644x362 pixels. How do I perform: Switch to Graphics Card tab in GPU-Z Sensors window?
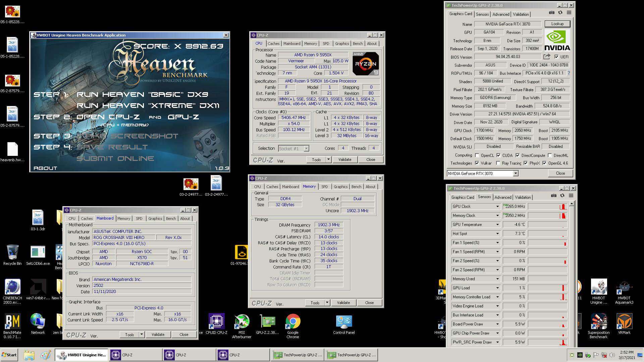(463, 197)
